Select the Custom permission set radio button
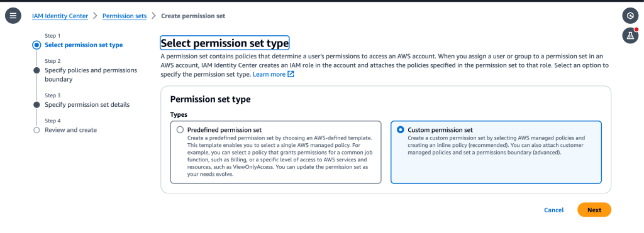Viewport: 644px width, 233px height. point(401,129)
